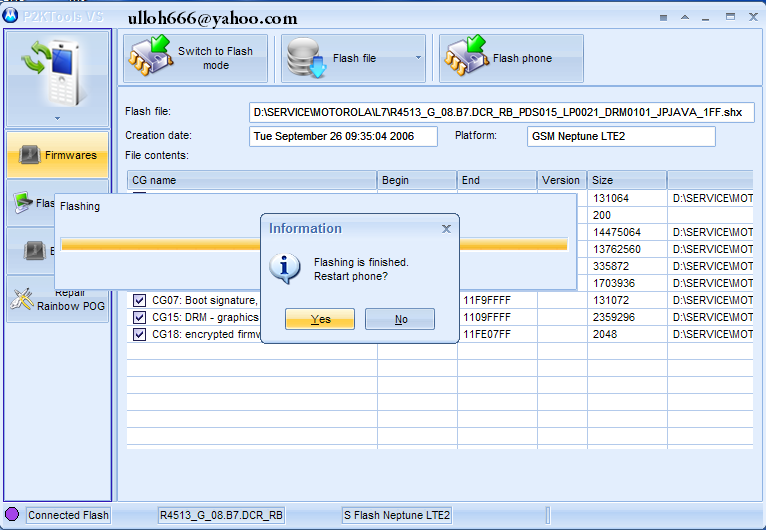Sort by CG name column header
Viewport: 768px width, 530px height.
(252, 180)
